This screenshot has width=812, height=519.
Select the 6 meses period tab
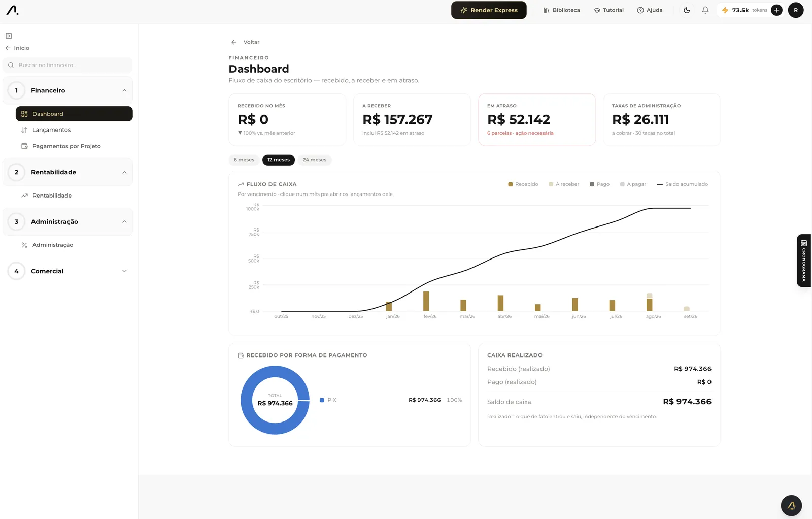[x=244, y=160]
